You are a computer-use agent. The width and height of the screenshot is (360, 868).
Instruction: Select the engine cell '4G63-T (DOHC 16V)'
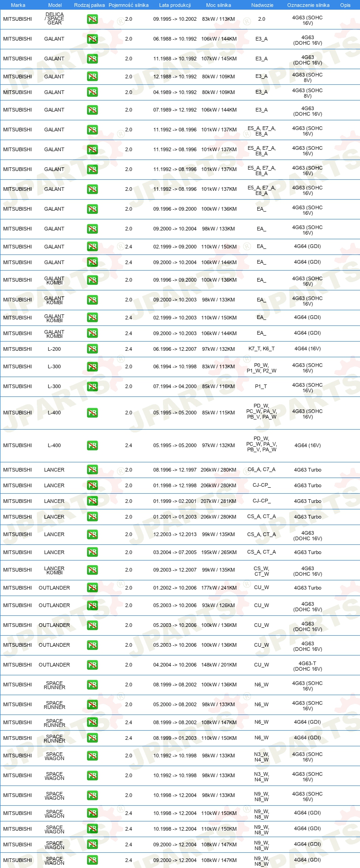(x=308, y=666)
